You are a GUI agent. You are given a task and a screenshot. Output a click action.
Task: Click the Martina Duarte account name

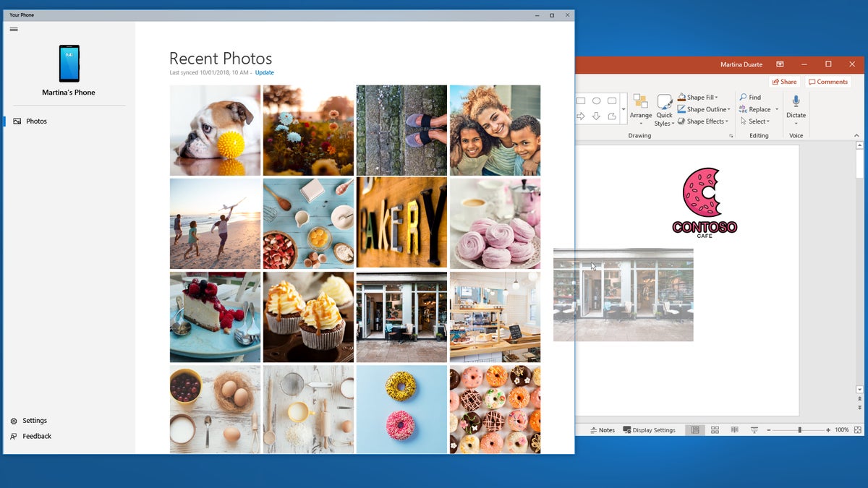pos(742,65)
